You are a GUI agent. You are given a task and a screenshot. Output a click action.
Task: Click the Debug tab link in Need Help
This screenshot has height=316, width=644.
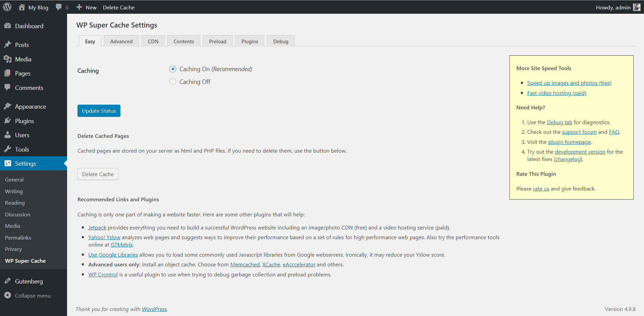click(559, 122)
